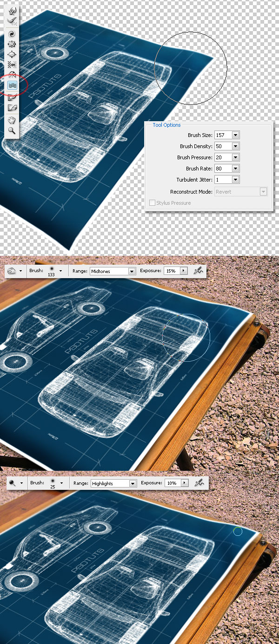
Task: Choose the Twirl Clockwise tool
Action: tap(13, 34)
